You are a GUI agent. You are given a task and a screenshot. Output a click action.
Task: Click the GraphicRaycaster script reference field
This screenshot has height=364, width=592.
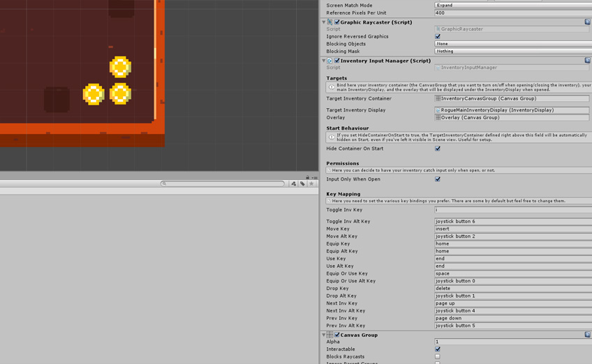coord(512,29)
